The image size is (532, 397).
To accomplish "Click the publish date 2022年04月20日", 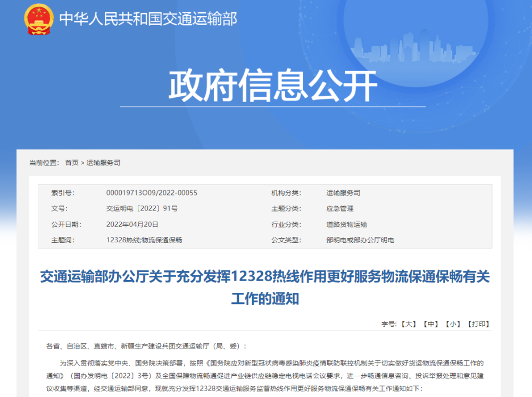I will pyautogui.click(x=132, y=224).
